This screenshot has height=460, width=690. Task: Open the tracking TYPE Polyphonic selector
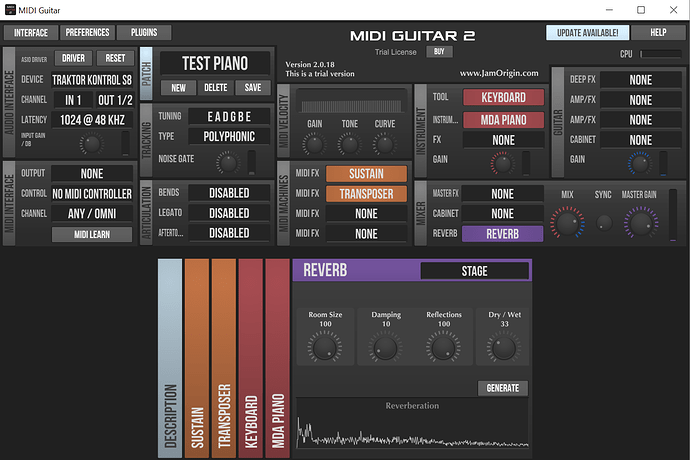point(229,136)
